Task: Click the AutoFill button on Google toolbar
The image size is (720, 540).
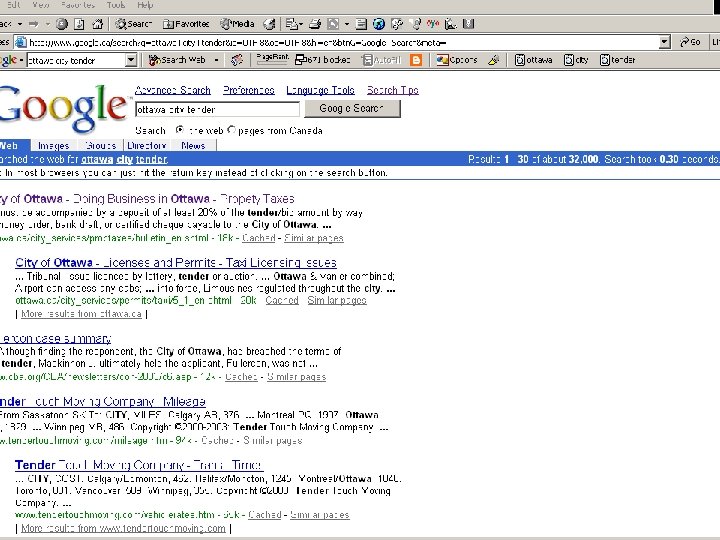Action: pos(382,60)
